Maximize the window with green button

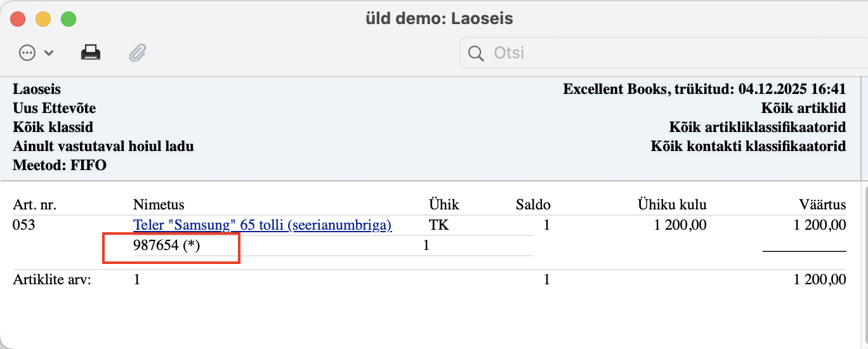click(x=69, y=19)
